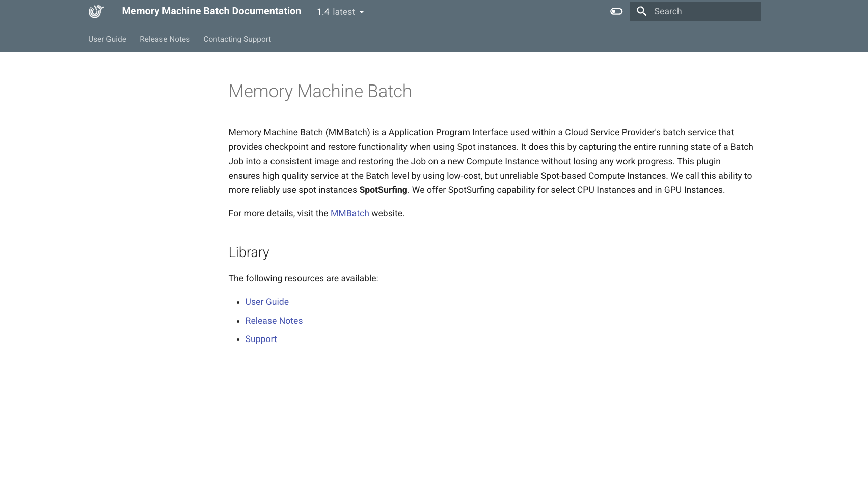The image size is (868, 483).
Task: Open User Guide from top navigation
Action: point(107,39)
